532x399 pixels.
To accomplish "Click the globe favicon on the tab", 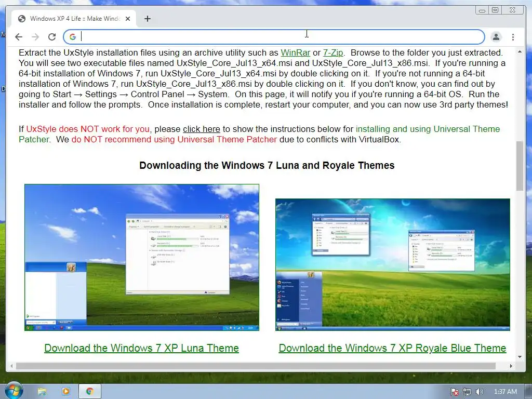I will pyautogui.click(x=22, y=19).
